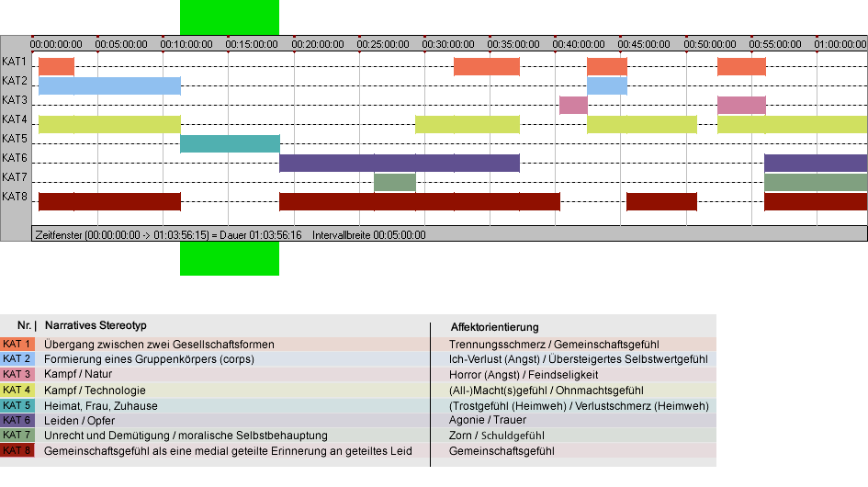
Task: Click the 00:40:00:00 time marker
Action: [579, 44]
